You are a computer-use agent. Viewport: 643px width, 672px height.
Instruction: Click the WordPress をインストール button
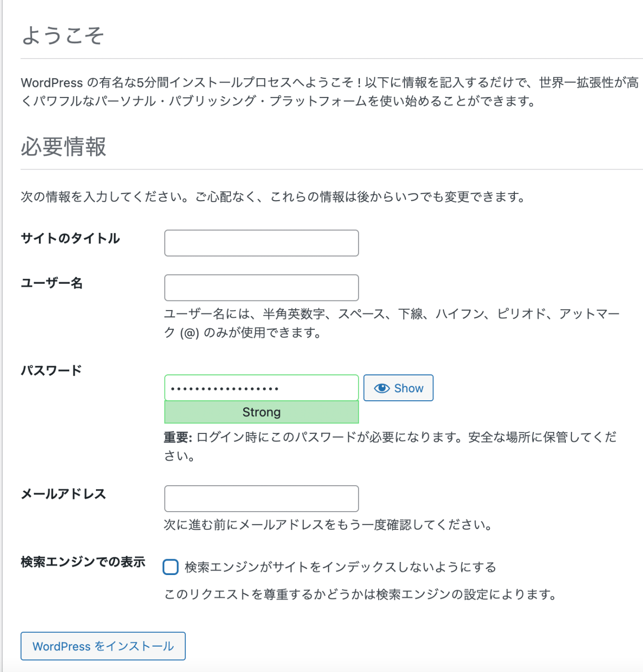pos(103,646)
